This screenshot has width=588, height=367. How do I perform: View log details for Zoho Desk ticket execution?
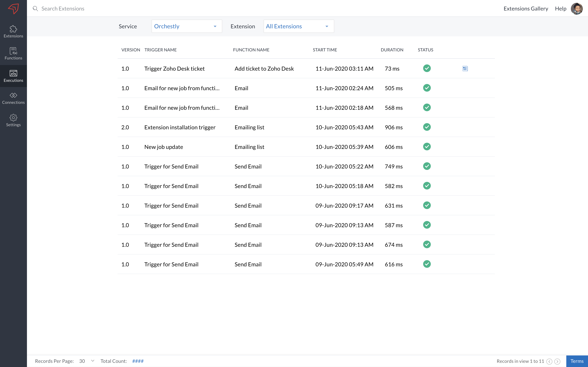click(465, 69)
